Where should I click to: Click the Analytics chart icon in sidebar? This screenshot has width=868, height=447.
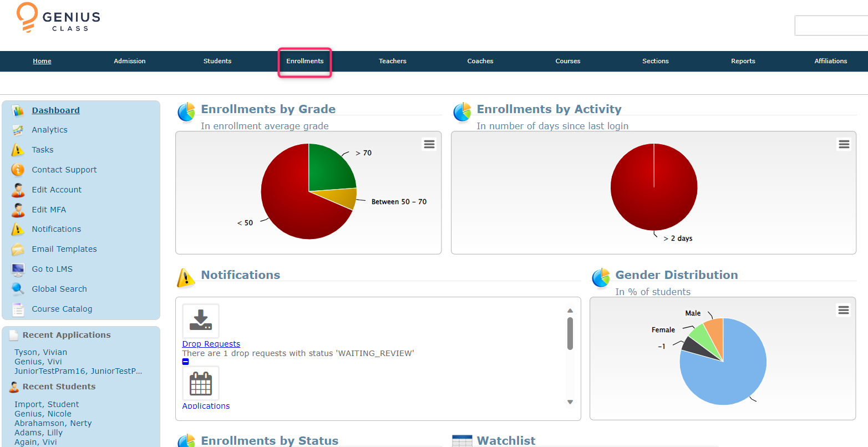[18, 130]
